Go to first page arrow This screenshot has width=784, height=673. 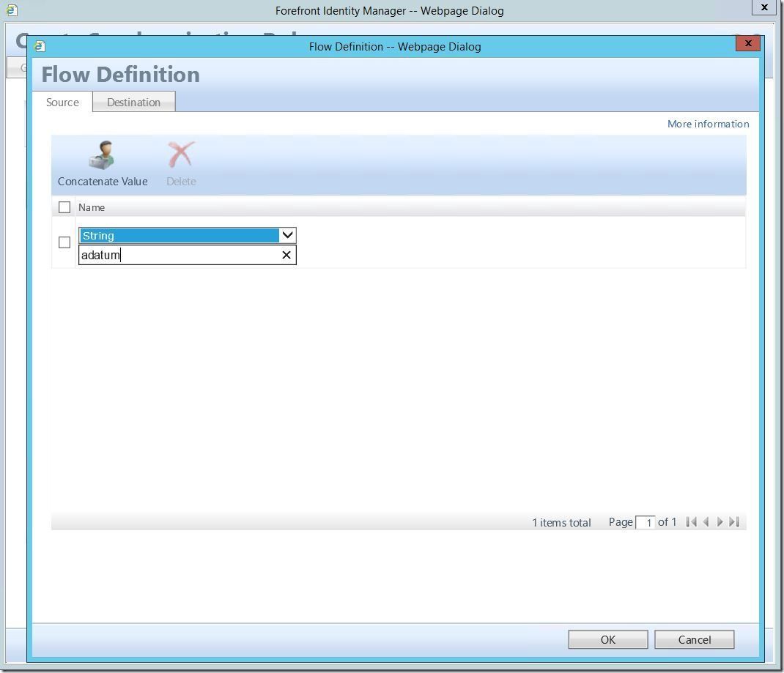(x=692, y=522)
